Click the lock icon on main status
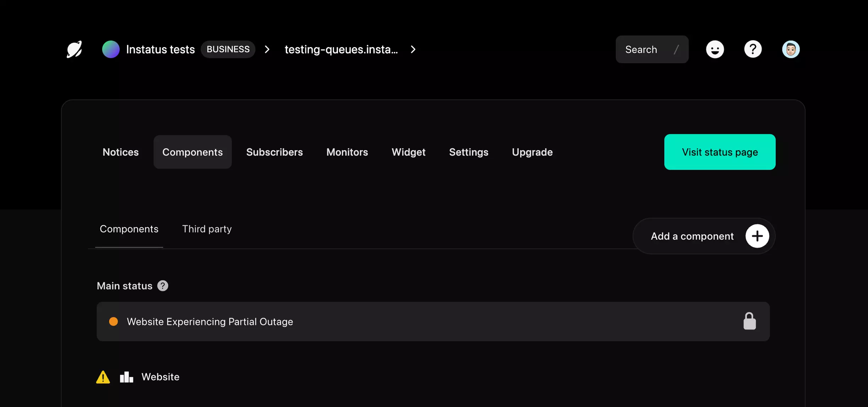The image size is (868, 407). pos(750,321)
